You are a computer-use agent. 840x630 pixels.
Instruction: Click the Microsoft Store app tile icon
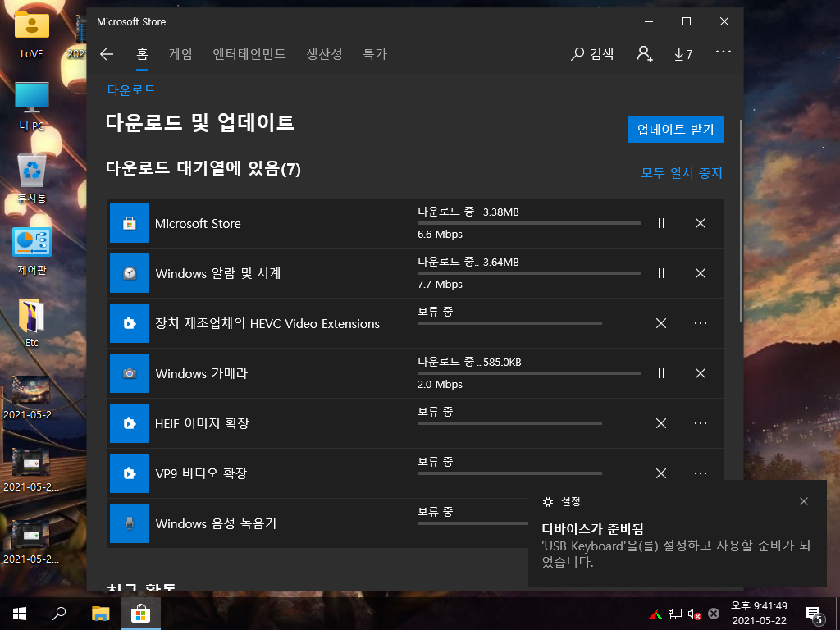tap(130, 223)
